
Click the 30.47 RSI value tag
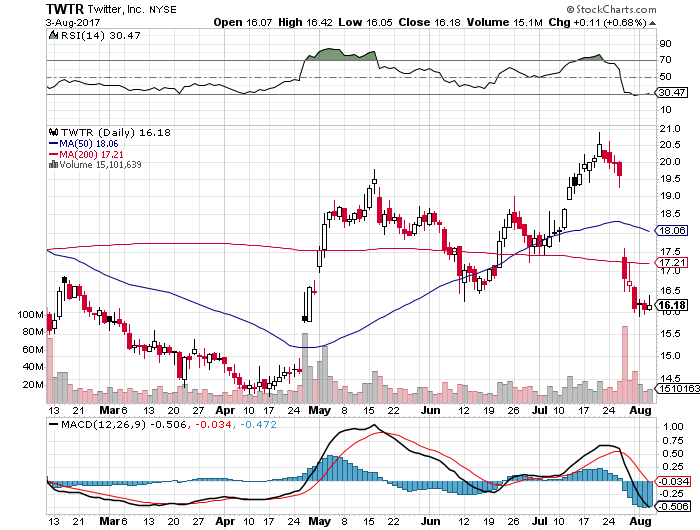tap(669, 92)
